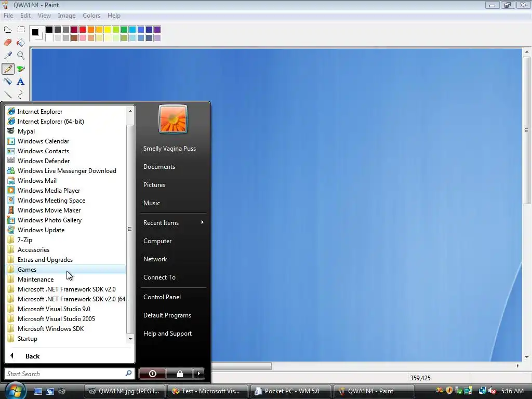Click the Start Search input box
The image size is (532, 399).
click(x=69, y=374)
